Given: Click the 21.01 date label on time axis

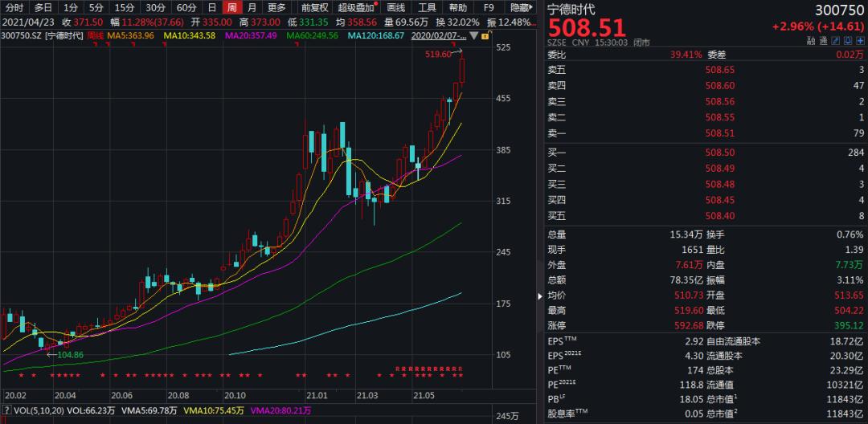Looking at the screenshot, I should (x=317, y=395).
